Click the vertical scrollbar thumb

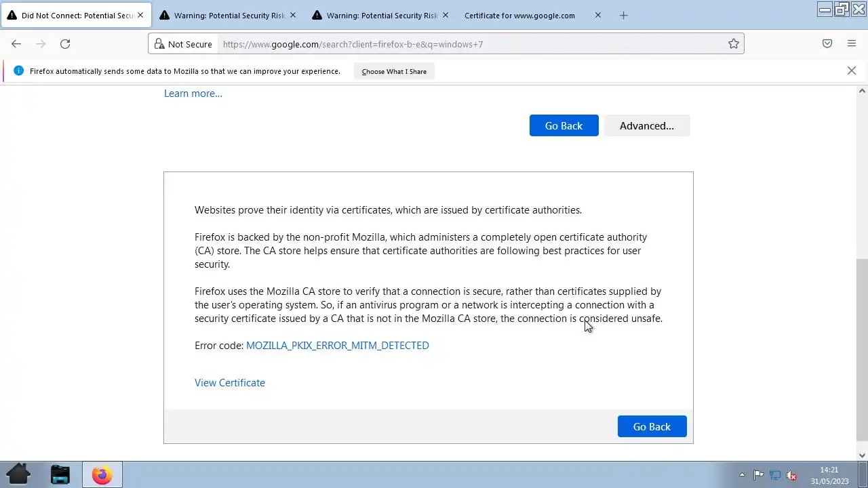pyautogui.click(x=862, y=350)
